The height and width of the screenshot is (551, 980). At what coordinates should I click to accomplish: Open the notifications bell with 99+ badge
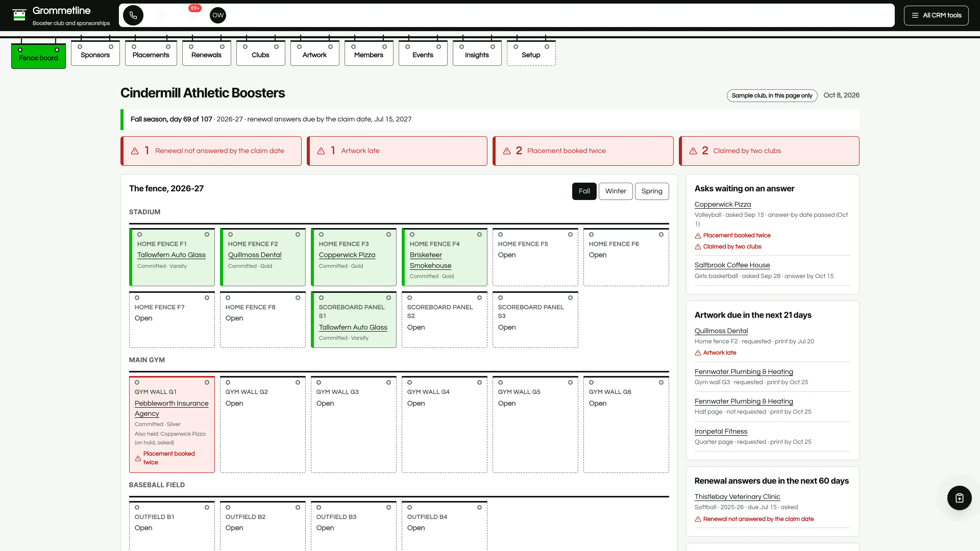tap(191, 15)
